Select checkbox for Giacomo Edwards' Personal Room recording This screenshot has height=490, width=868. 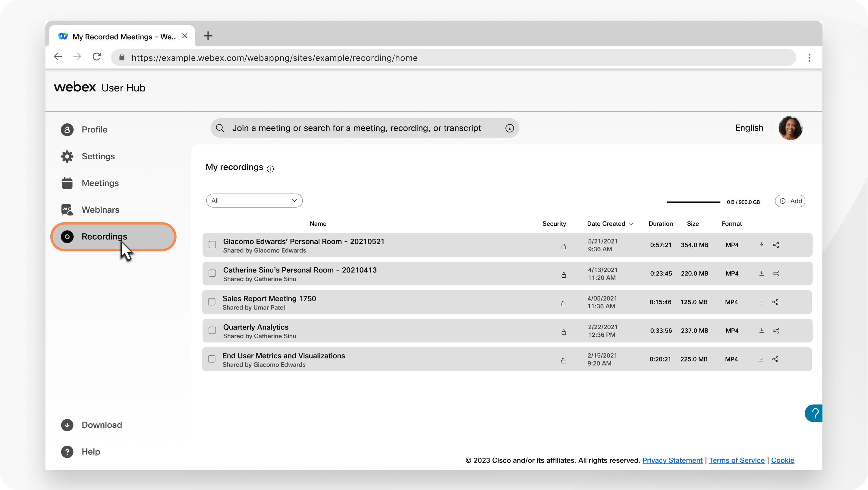tap(213, 244)
